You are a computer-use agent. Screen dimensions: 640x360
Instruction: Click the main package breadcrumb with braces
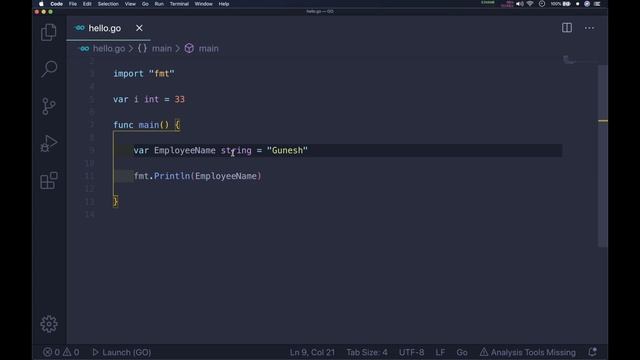point(155,49)
